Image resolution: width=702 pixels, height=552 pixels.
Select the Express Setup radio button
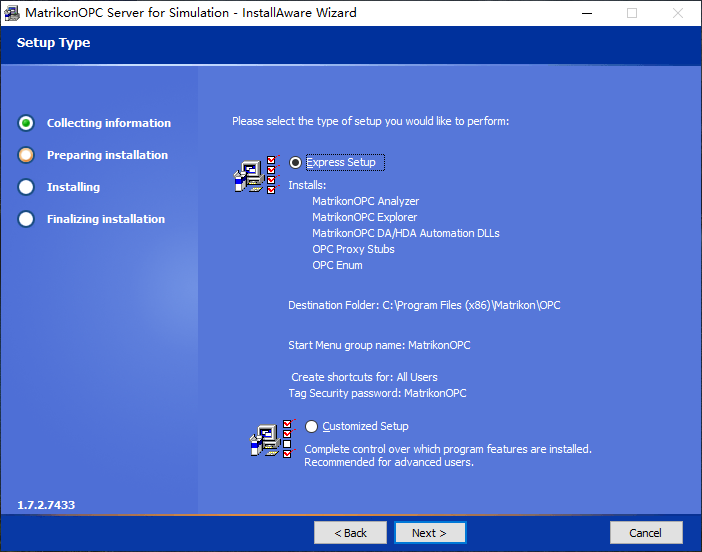pos(295,162)
